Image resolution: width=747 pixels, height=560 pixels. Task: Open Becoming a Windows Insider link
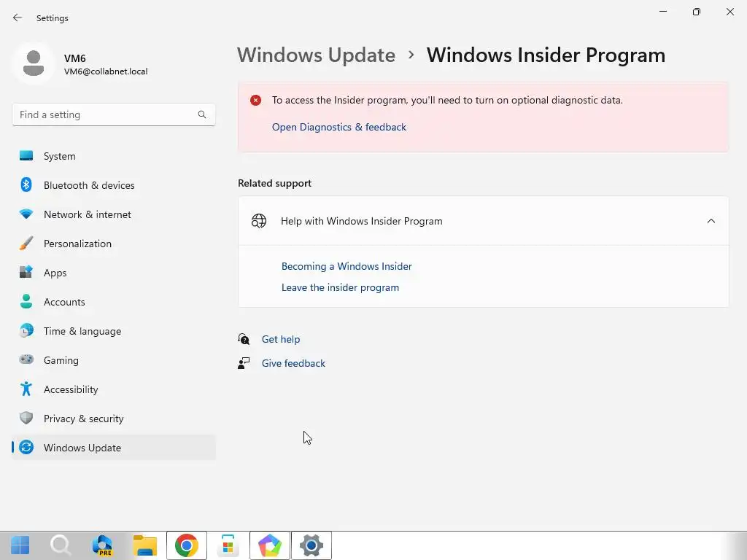point(347,266)
